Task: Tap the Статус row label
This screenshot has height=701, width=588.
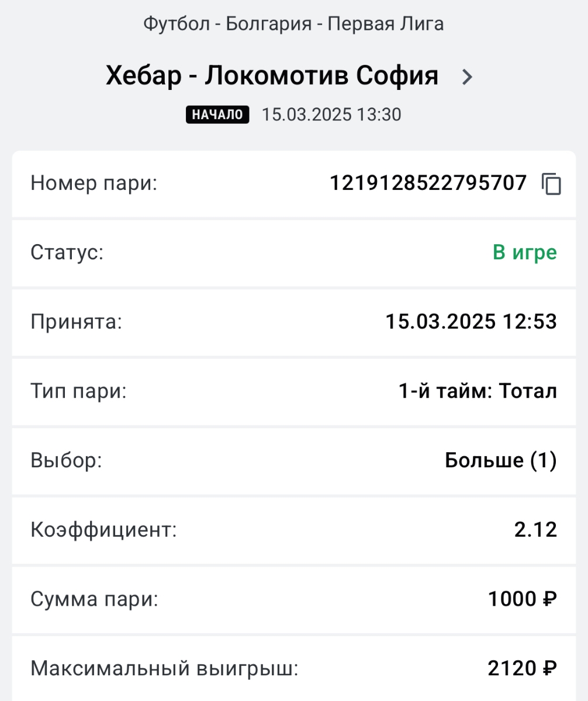Action: point(67,253)
